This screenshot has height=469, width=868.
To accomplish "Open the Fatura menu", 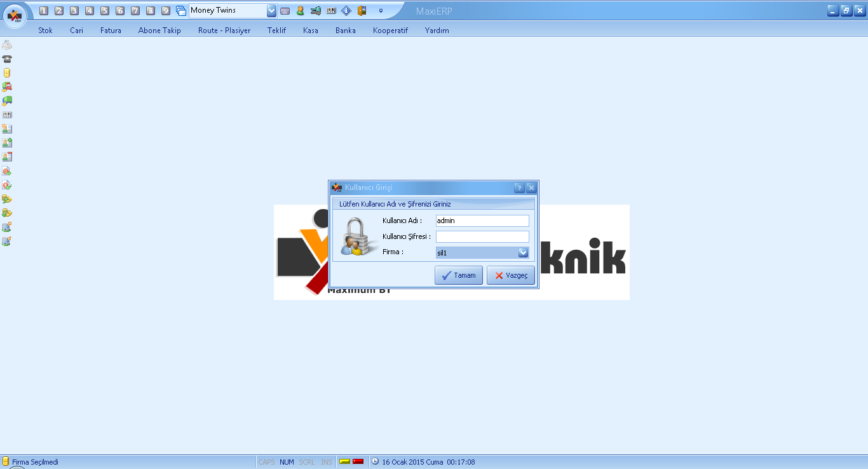I will click(111, 31).
